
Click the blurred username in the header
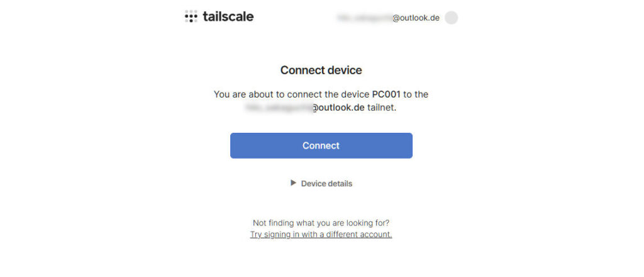[364, 18]
